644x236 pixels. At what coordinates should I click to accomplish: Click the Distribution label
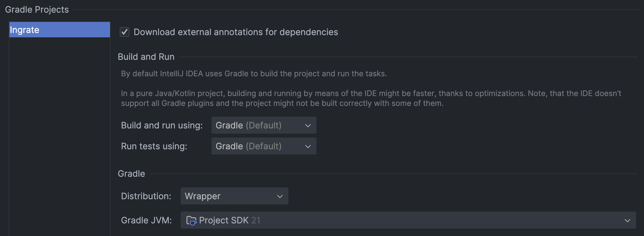tap(146, 196)
